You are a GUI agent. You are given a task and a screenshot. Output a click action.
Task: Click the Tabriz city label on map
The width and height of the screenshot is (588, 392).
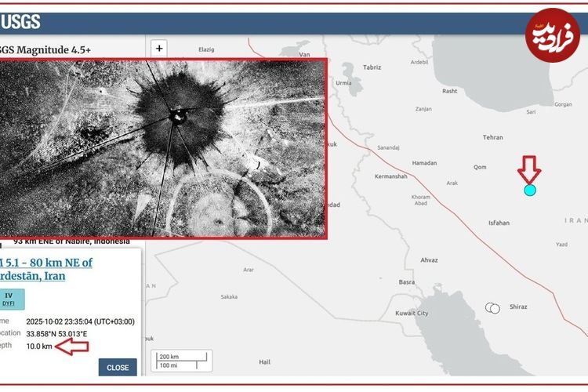[372, 67]
